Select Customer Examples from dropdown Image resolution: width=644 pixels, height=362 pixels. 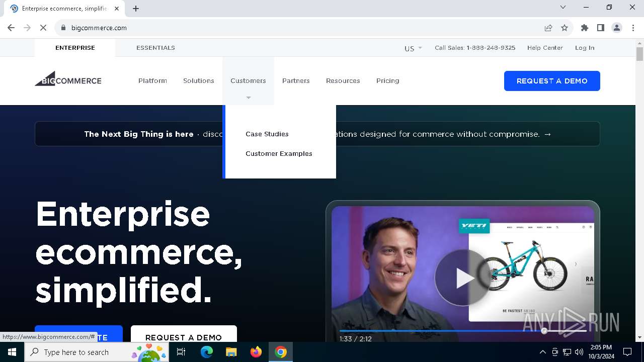tap(279, 153)
